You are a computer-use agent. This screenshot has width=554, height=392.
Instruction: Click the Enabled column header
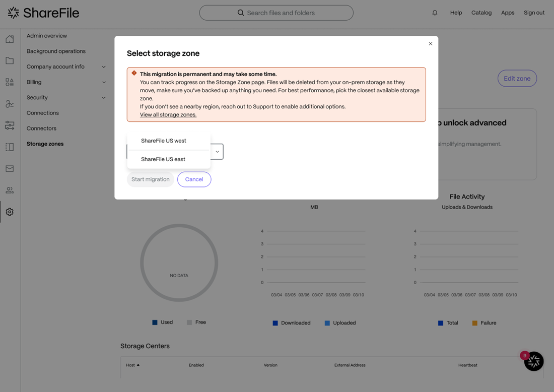coord(196,365)
